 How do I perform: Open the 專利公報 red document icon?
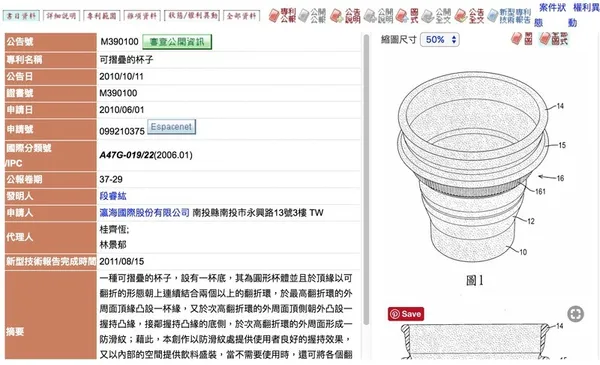pyautogui.click(x=282, y=16)
